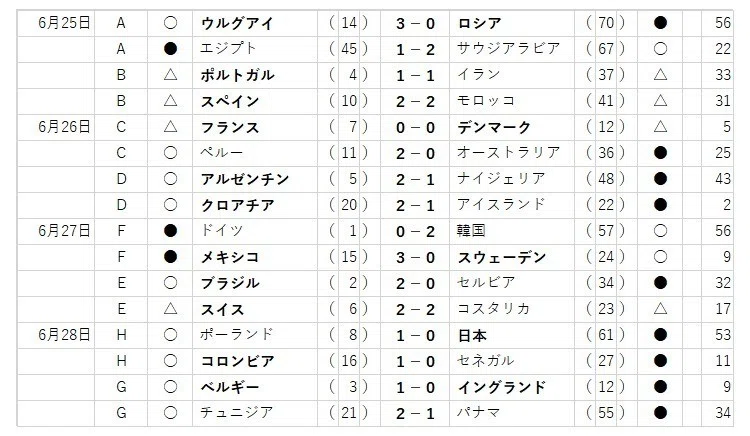Click the group letter H beside ポーランド
750x436 pixels.
(121, 335)
